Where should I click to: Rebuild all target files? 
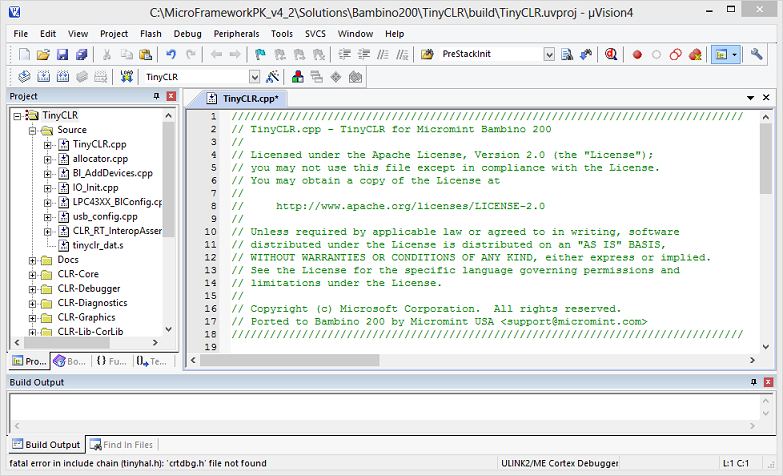coord(63,76)
